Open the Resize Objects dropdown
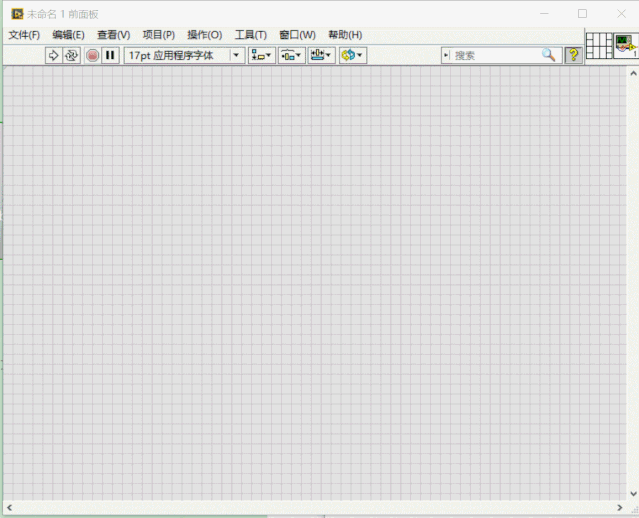This screenshot has width=639, height=518. (322, 55)
